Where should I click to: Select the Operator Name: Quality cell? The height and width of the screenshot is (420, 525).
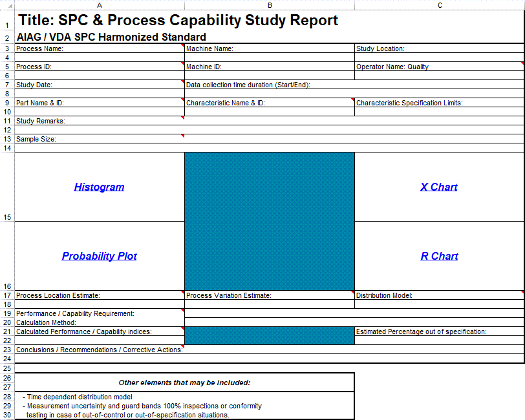440,67
